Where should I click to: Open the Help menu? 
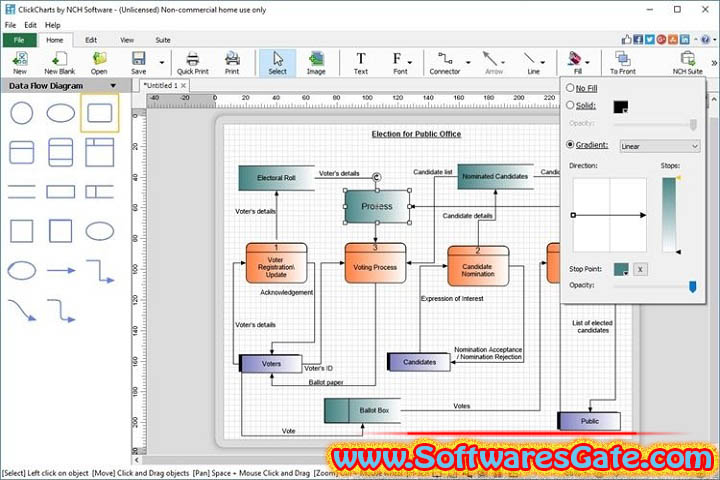coord(52,25)
